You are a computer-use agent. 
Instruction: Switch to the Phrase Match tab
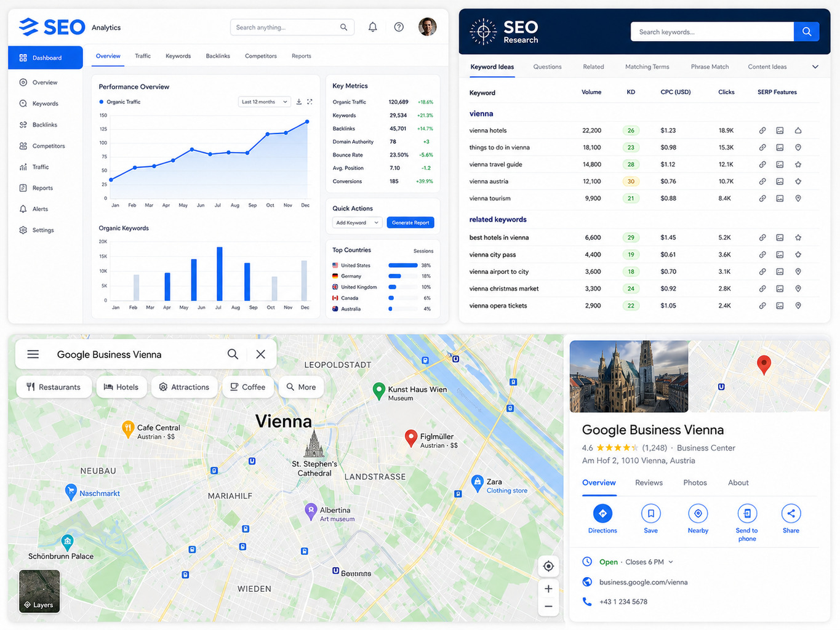[x=710, y=66]
